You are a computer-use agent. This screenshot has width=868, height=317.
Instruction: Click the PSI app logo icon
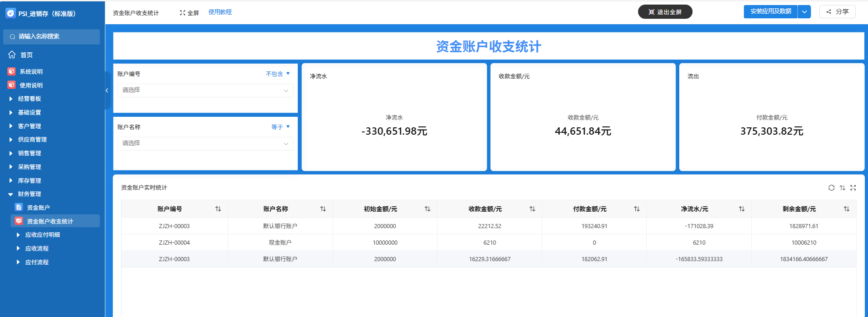coord(11,13)
